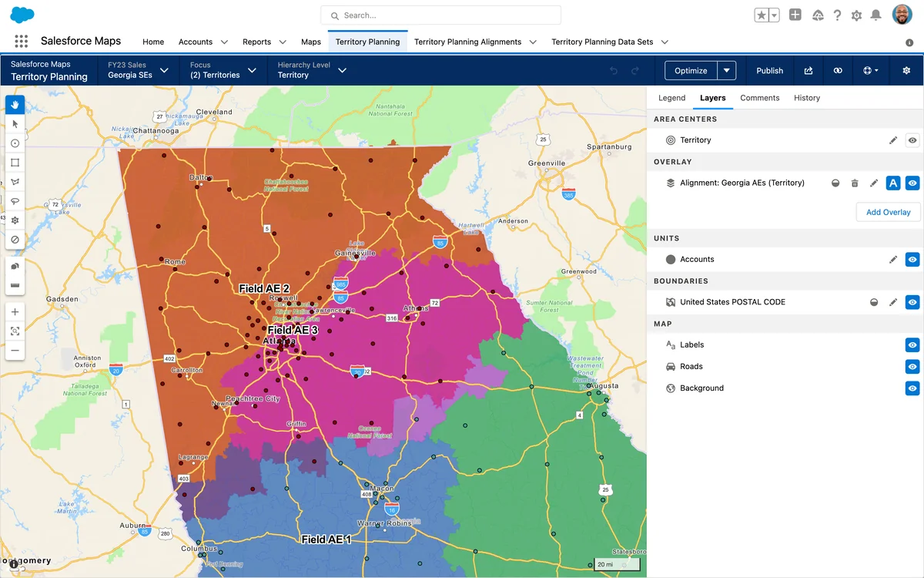Screen dimensions: 924x578
Task: Delete the Alignment overlay with trash icon
Action: click(855, 183)
